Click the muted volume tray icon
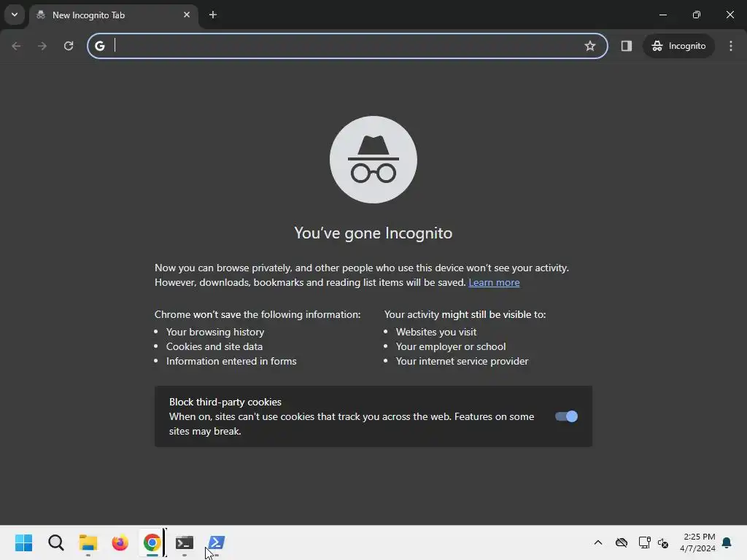Screen dimensions: 747x560 coord(662,542)
